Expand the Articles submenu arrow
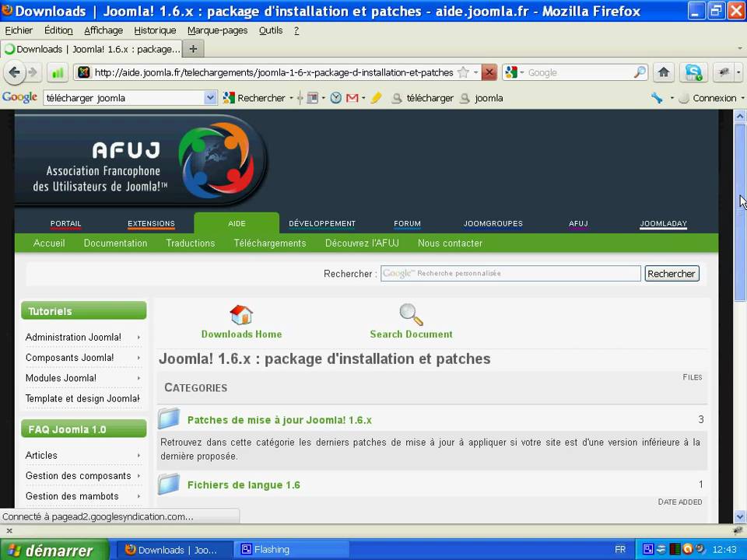 [139, 455]
